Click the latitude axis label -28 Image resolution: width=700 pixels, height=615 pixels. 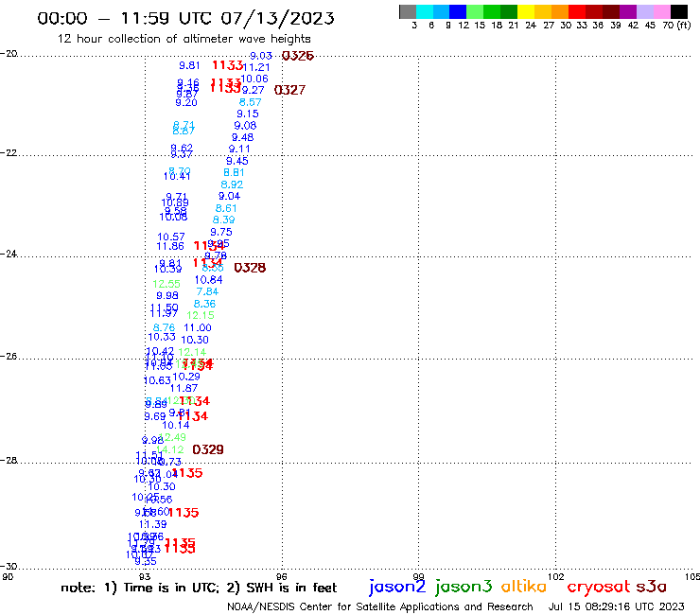[x=9, y=461]
